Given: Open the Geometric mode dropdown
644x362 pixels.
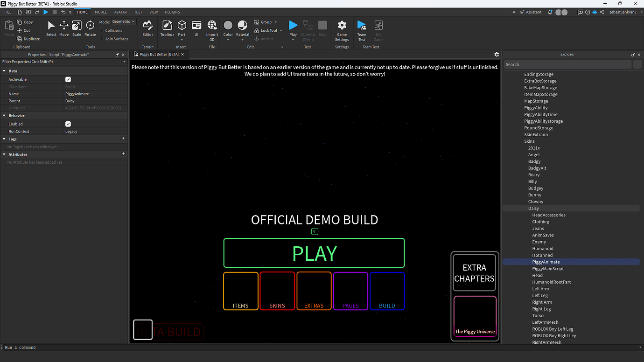Looking at the screenshot, I should (x=133, y=21).
